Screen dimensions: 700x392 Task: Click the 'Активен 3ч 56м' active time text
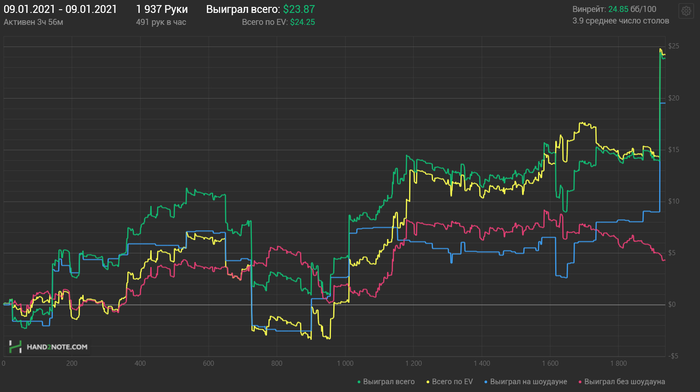coord(33,22)
